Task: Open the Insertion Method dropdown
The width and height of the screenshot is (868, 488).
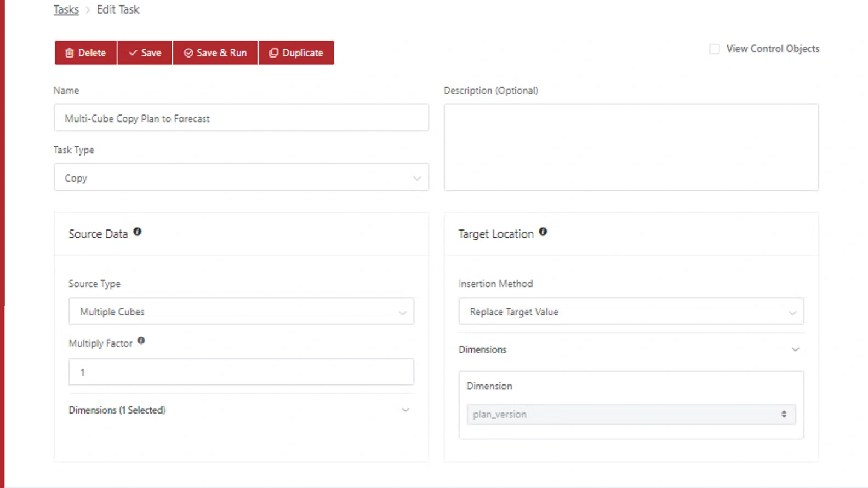Action: [x=631, y=312]
